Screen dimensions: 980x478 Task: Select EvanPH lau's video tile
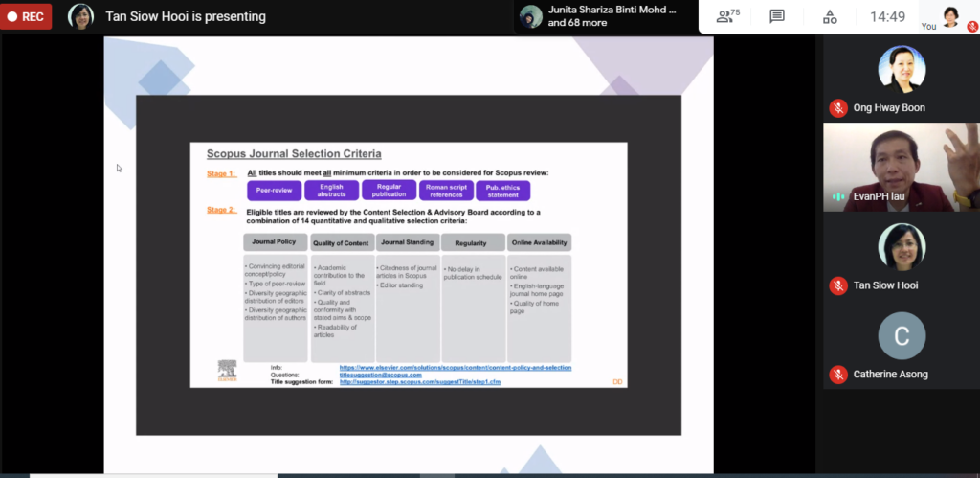tap(902, 167)
